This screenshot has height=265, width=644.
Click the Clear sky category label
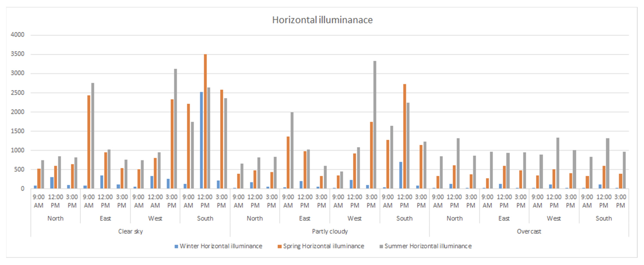point(130,231)
